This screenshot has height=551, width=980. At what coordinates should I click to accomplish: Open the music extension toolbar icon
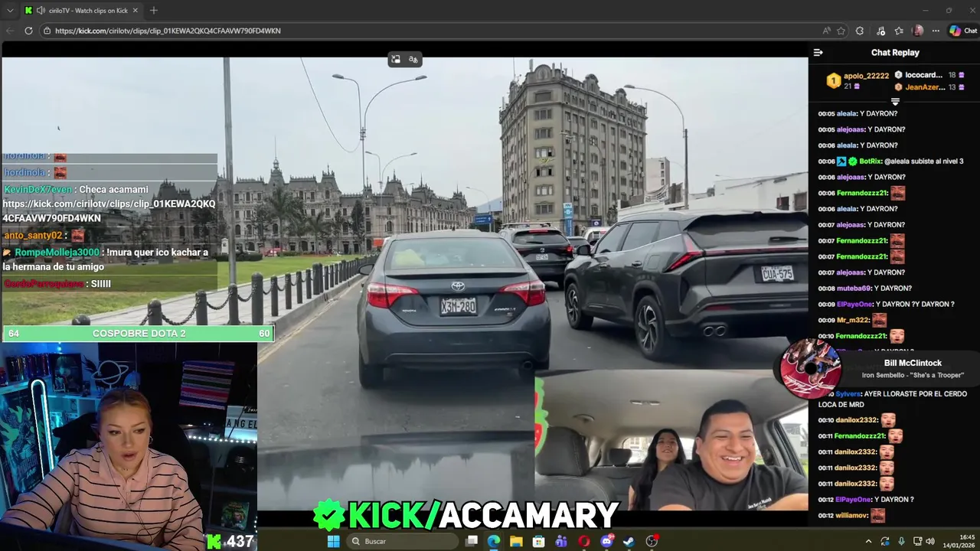pos(880,31)
